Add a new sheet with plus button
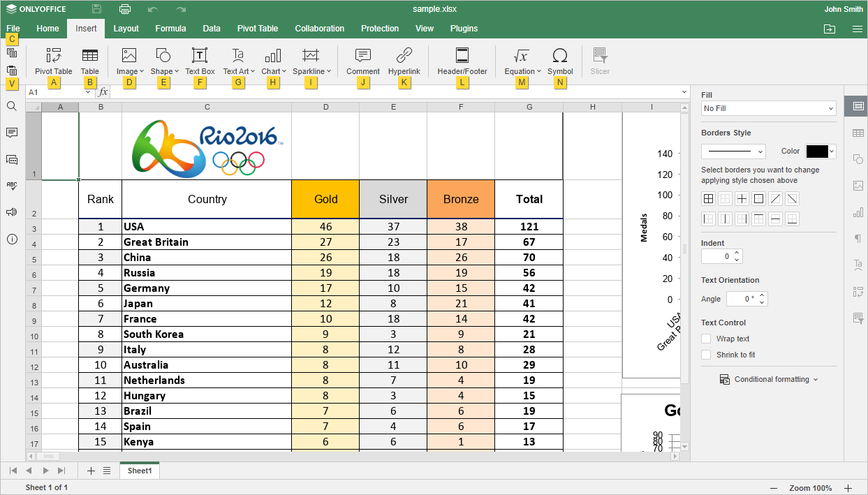Image resolution: width=868 pixels, height=495 pixels. click(x=91, y=471)
